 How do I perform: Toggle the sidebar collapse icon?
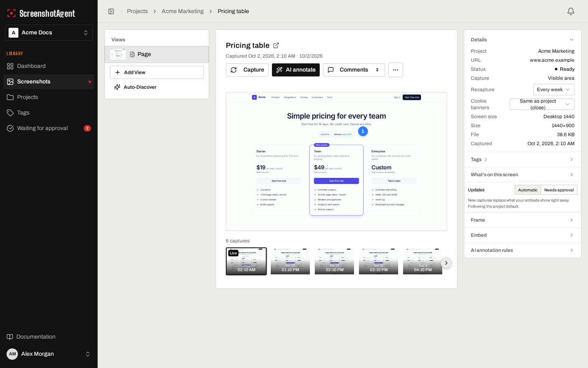click(x=111, y=11)
